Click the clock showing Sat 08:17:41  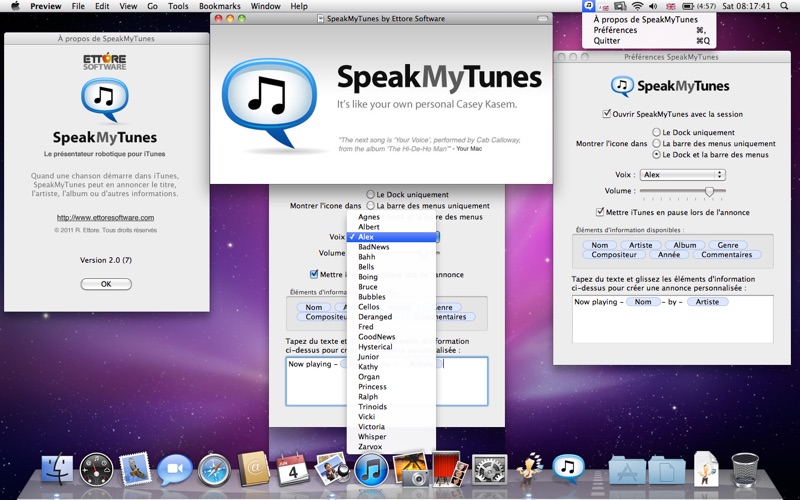coord(746,6)
